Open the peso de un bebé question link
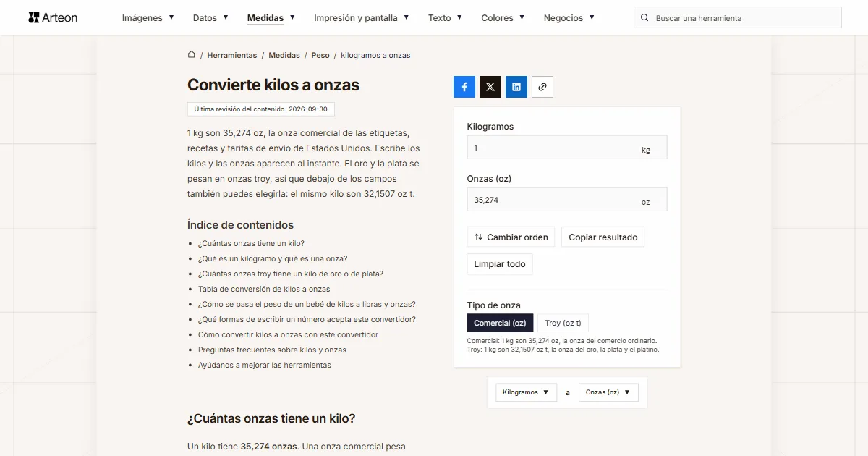 coord(307,305)
